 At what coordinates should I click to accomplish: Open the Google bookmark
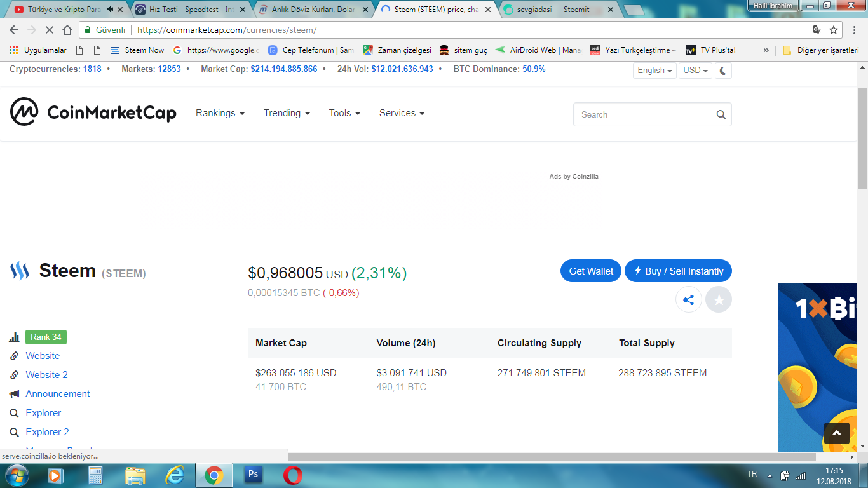click(x=216, y=50)
